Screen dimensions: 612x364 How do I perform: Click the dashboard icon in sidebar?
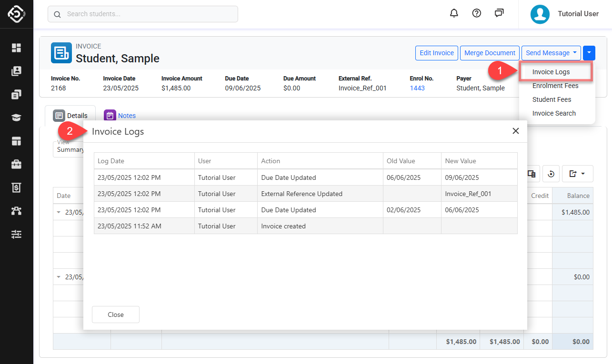(17, 48)
